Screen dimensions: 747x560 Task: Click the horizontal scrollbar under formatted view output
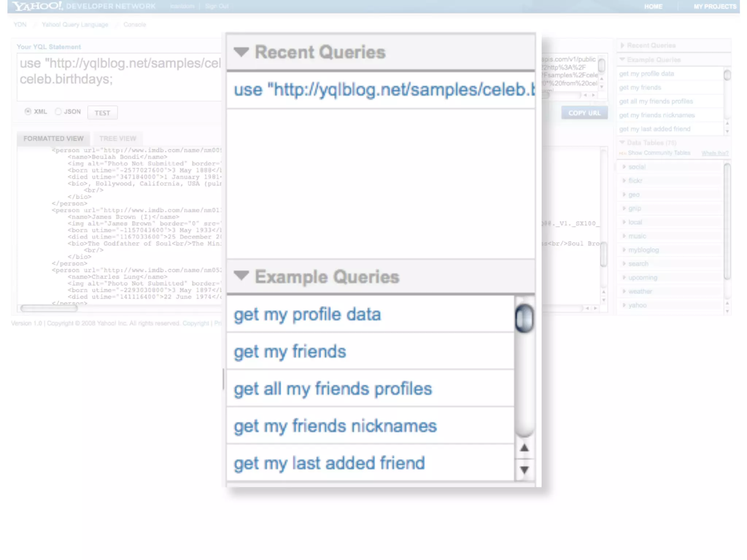click(x=49, y=308)
